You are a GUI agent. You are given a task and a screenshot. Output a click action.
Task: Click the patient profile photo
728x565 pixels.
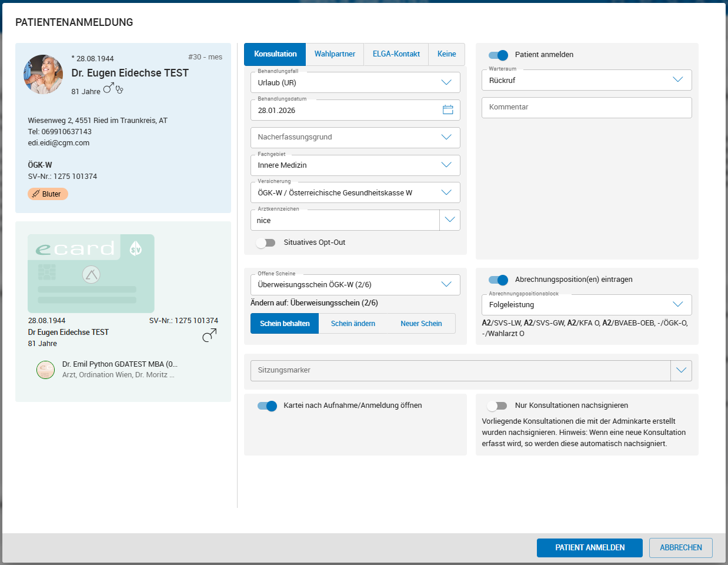point(44,74)
